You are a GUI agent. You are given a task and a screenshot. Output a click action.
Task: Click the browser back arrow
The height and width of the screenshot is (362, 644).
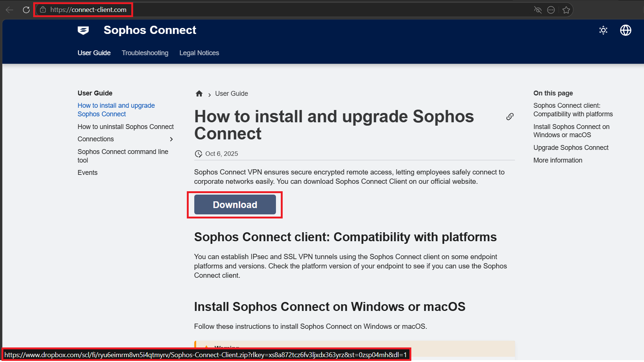click(x=10, y=10)
